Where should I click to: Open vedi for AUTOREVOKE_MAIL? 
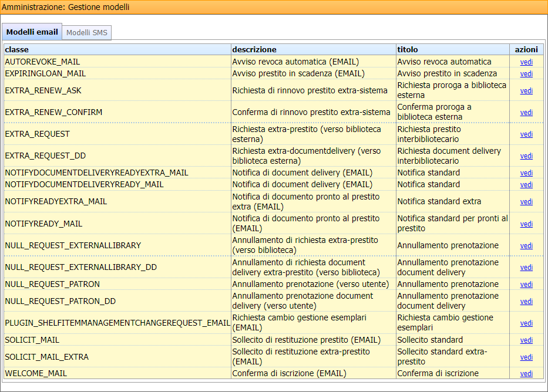pos(526,62)
